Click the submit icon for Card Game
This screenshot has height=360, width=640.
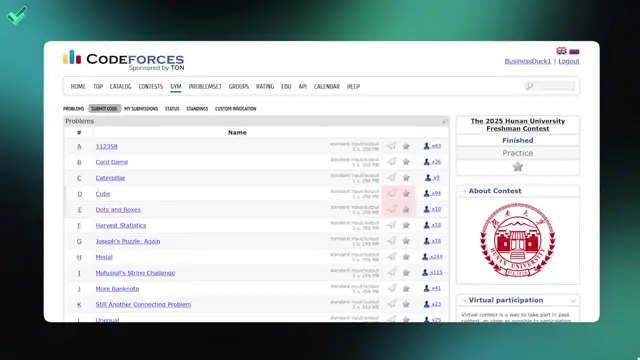pos(391,162)
